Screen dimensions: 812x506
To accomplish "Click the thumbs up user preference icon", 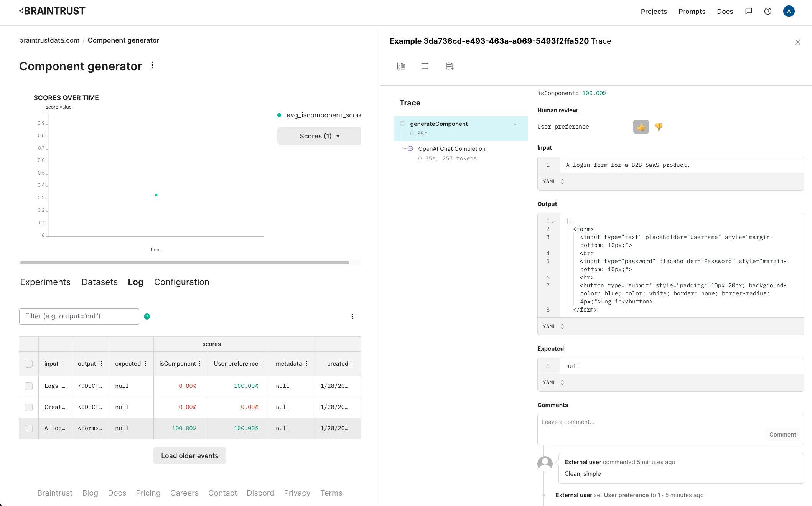I will click(x=641, y=127).
